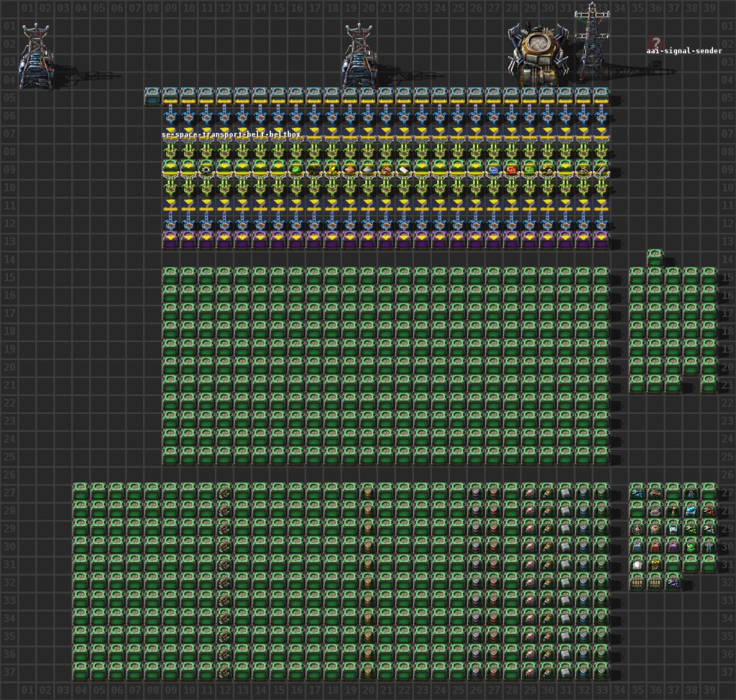This screenshot has height=700, width=736.
Task: Click the se-space-transport-belt-beltbox label
Action: [x=231, y=134]
